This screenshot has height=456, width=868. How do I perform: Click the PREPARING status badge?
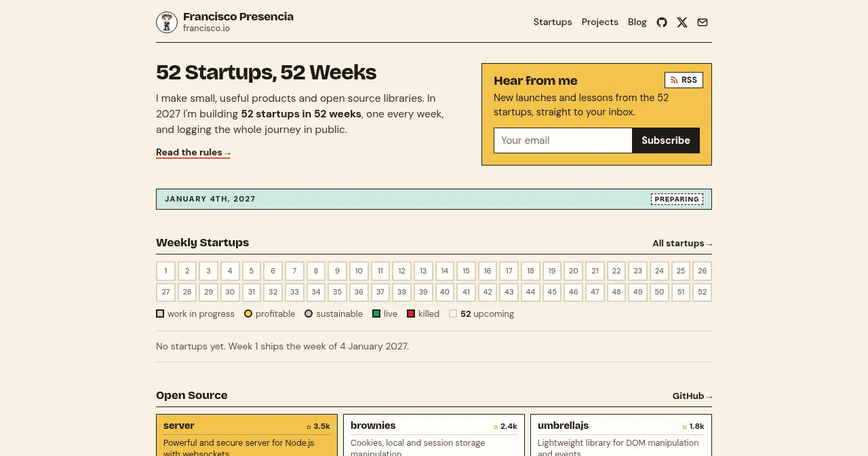[x=677, y=199]
